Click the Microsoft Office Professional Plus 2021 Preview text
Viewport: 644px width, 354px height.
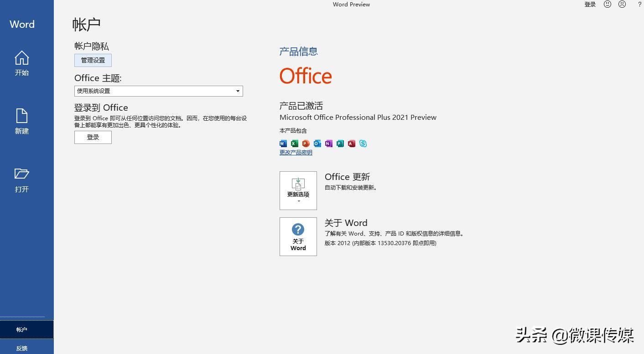tap(358, 118)
